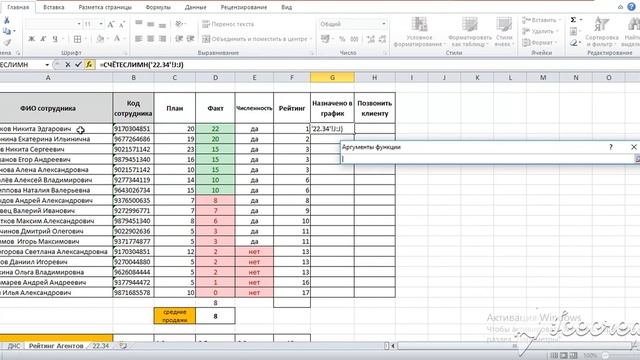Open the 'Рецензирование' ribbon tab
The image size is (640, 360).
click(244, 7)
